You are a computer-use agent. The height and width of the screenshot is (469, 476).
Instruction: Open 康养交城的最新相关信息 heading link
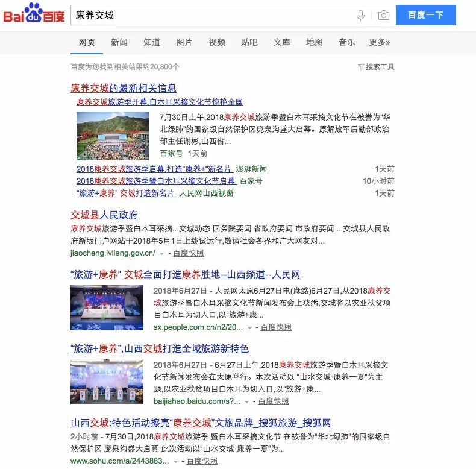[x=124, y=88]
